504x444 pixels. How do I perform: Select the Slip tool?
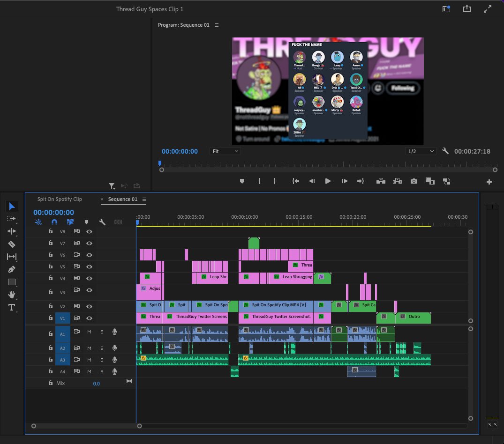[12, 257]
